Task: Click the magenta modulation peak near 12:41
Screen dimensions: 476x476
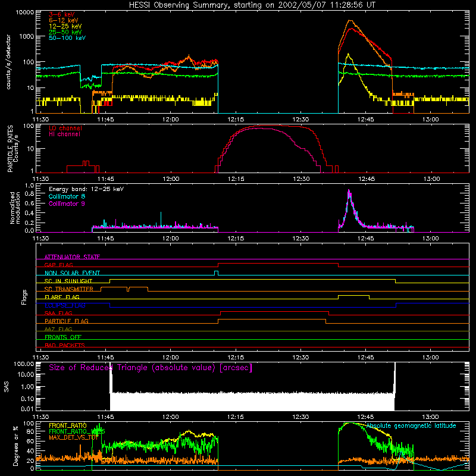Action: pyautogui.click(x=349, y=192)
